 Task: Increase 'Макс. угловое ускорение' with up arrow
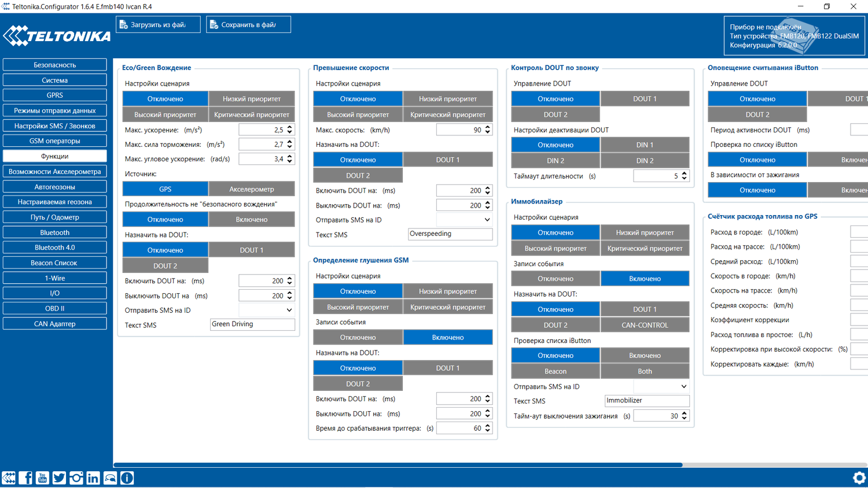pyautogui.click(x=290, y=156)
